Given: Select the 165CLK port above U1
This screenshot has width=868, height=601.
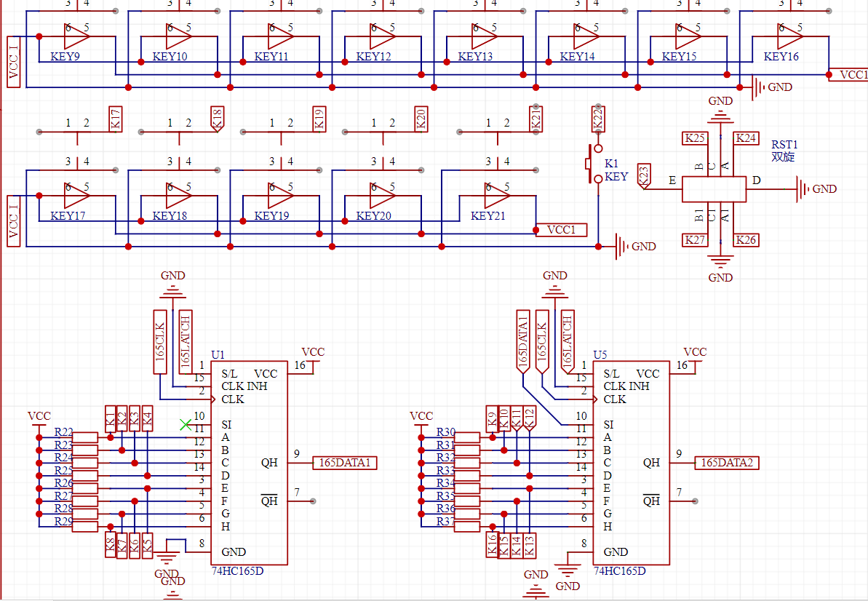Looking at the screenshot, I should [x=160, y=341].
